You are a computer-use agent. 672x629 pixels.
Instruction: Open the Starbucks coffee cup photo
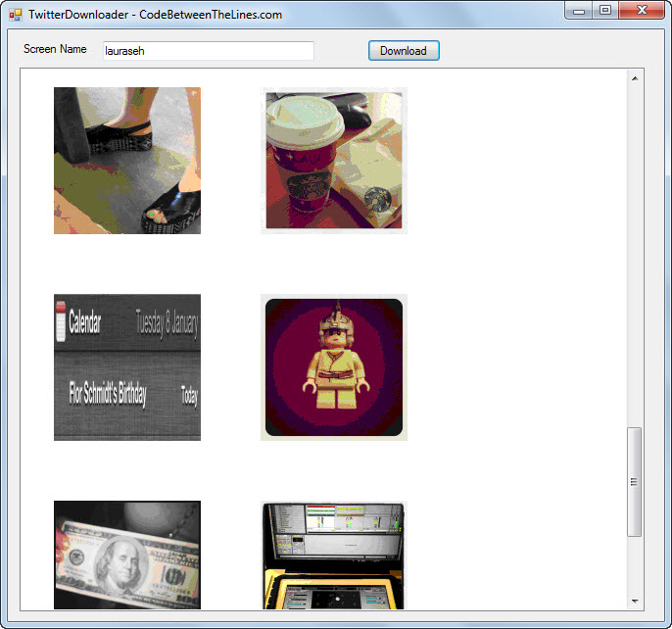(334, 161)
